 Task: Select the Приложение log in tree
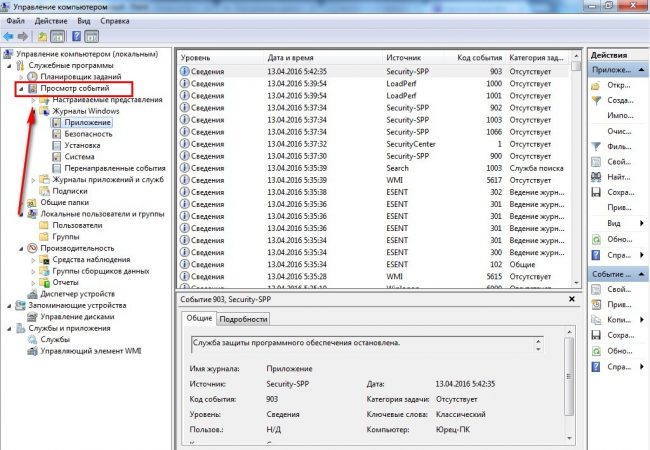(87, 123)
